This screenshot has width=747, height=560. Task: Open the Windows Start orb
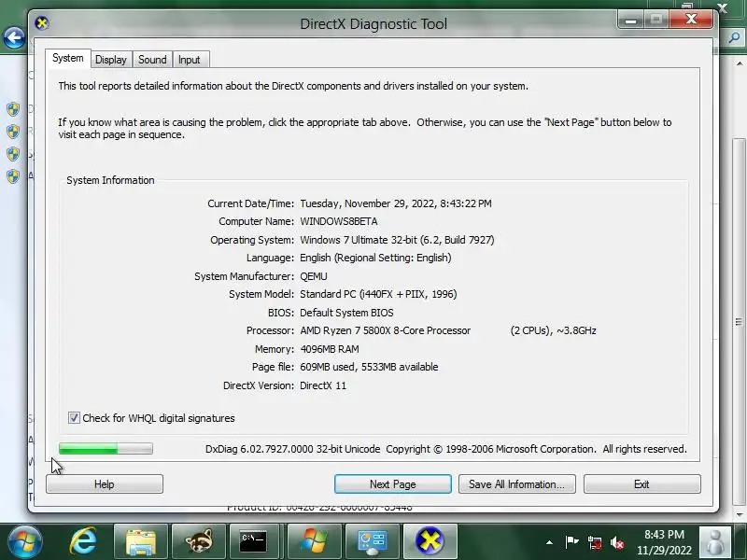pyautogui.click(x=24, y=542)
